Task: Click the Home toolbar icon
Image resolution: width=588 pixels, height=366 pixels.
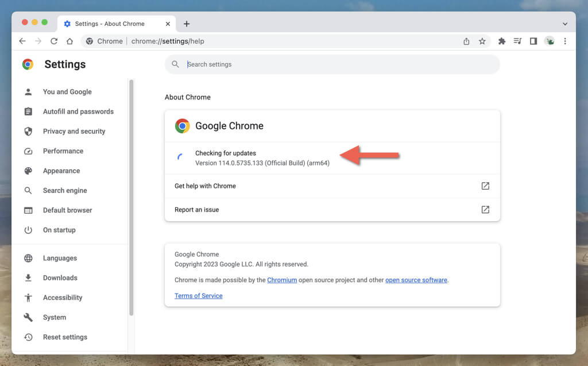Action: pos(69,41)
